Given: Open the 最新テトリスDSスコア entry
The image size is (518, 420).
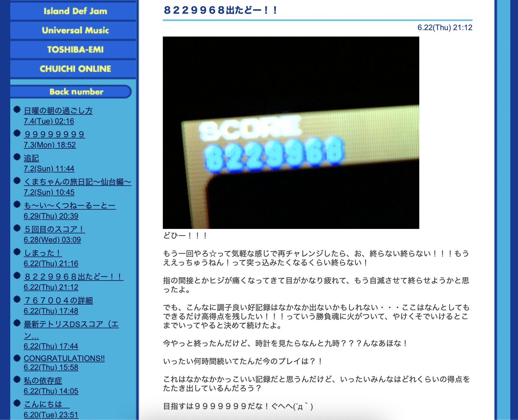Looking at the screenshot, I should coord(71,324).
